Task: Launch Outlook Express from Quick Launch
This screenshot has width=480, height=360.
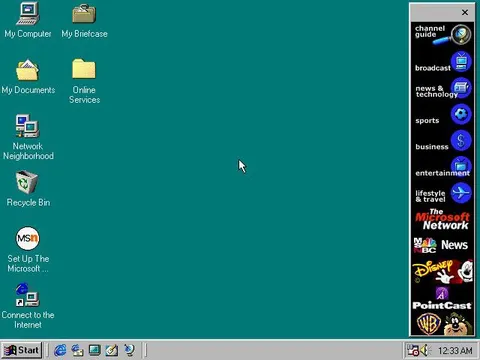Action: click(77, 350)
